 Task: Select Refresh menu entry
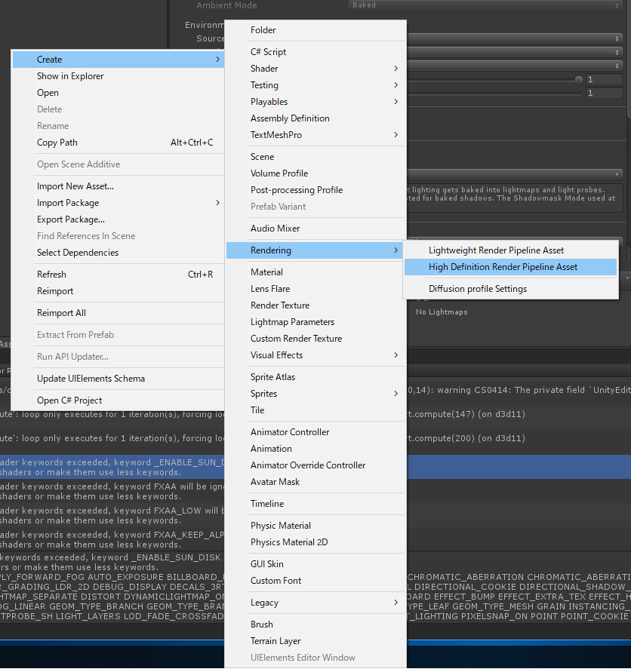click(119, 275)
